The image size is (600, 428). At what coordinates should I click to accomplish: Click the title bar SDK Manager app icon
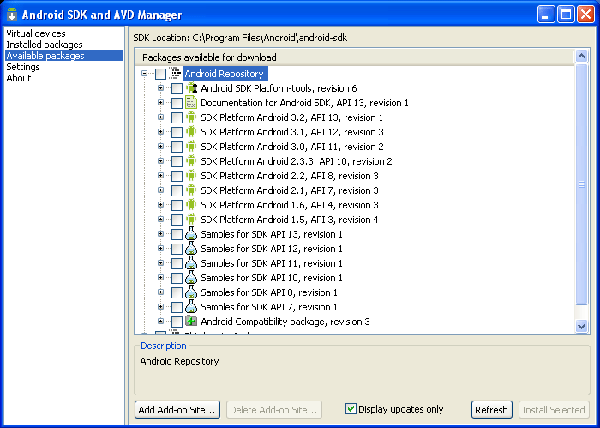[x=12, y=15]
